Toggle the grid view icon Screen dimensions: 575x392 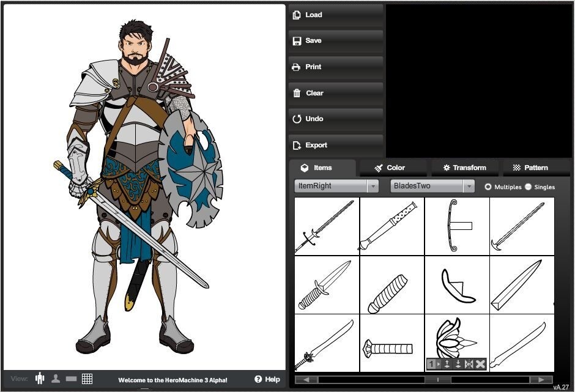point(87,379)
